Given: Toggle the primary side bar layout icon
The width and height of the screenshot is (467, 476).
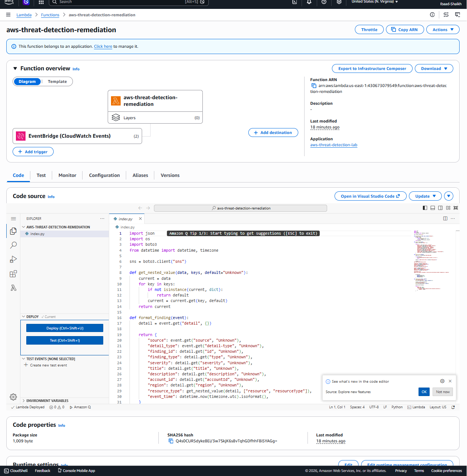Looking at the screenshot, I should pyautogui.click(x=425, y=208).
